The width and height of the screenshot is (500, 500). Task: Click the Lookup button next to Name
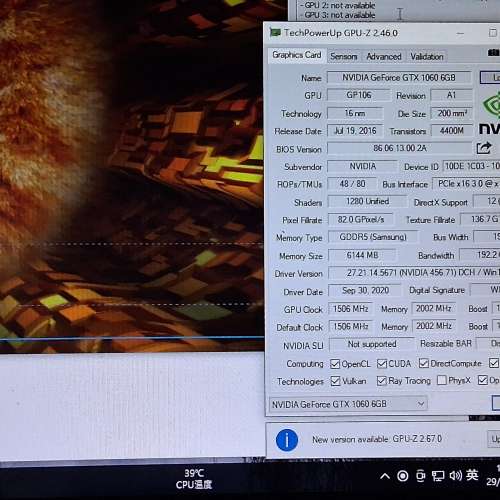[490, 77]
